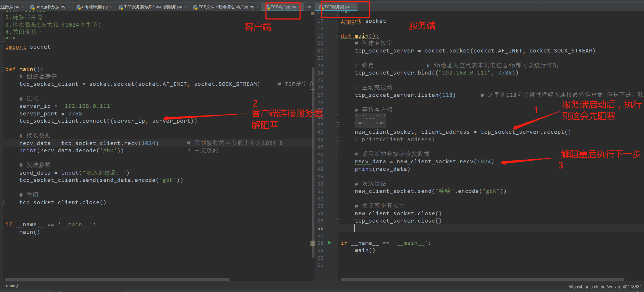Toggle the fold marker at client tcp_socket_client.close()

coord(3,202)
